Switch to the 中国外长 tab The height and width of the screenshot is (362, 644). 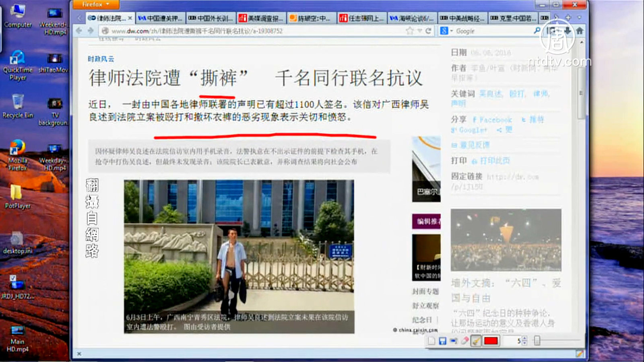click(x=211, y=18)
